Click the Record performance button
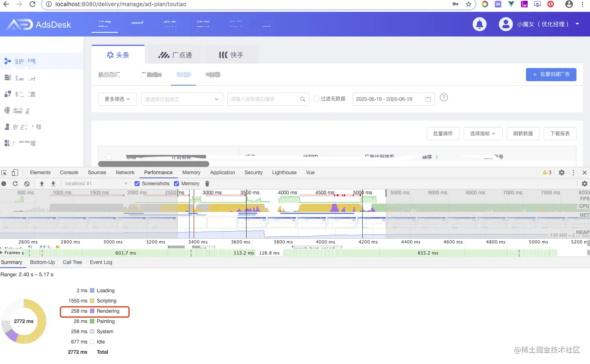Image resolution: width=590 pixels, height=364 pixels. (x=4, y=184)
